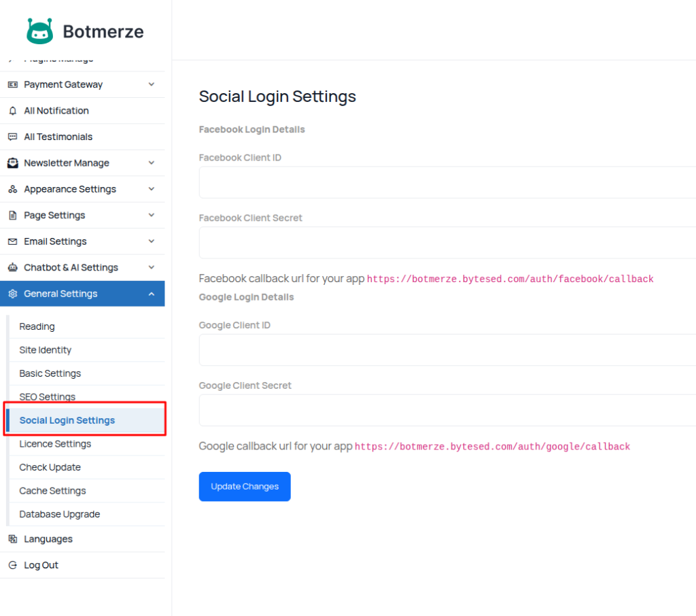Expand the Email Settings chevron

click(x=151, y=241)
